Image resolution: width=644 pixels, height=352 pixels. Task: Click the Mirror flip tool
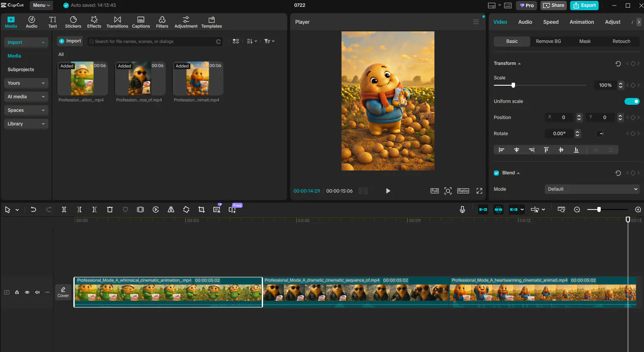(171, 210)
